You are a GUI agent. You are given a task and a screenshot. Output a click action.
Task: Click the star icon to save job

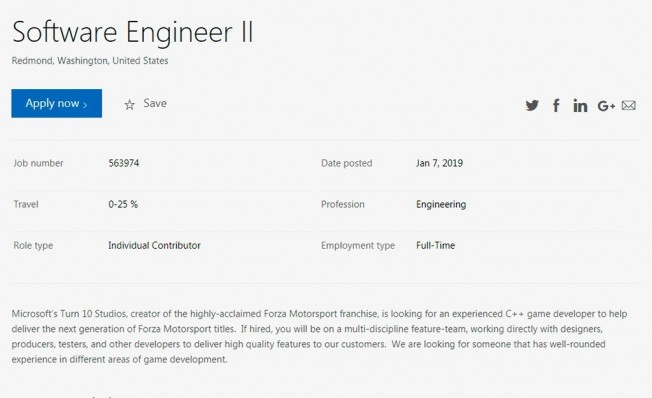coord(129,104)
